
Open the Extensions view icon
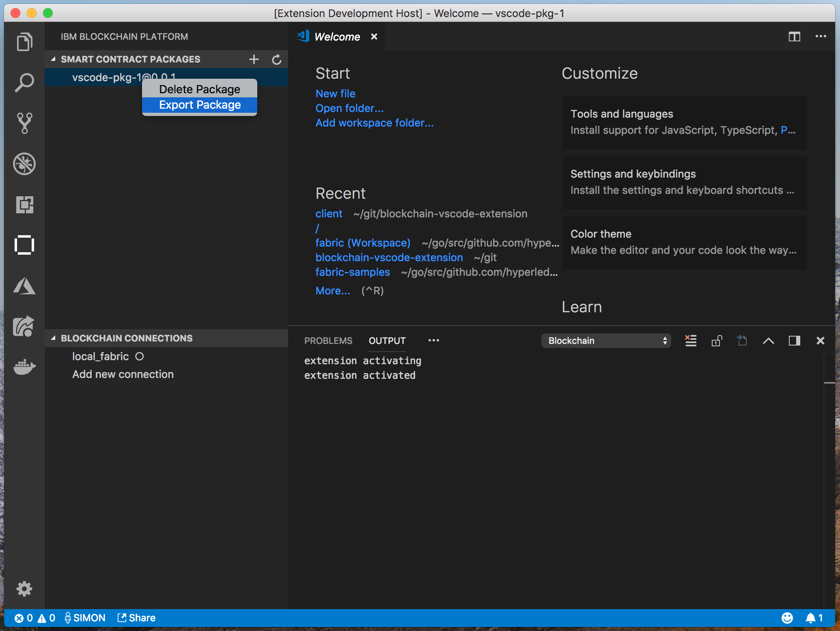[24, 204]
